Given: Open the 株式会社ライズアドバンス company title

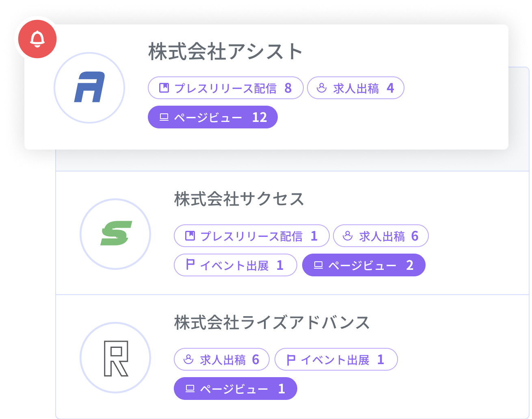Looking at the screenshot, I should (x=272, y=323).
